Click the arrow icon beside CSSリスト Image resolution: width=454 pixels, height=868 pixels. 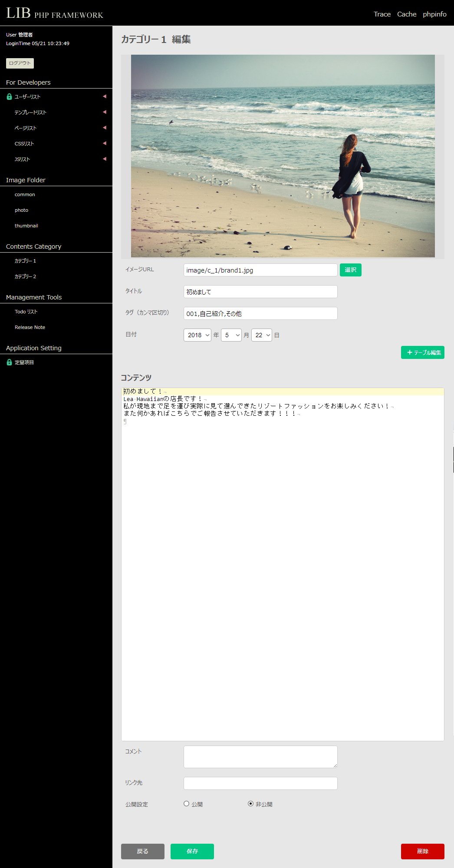(x=104, y=143)
